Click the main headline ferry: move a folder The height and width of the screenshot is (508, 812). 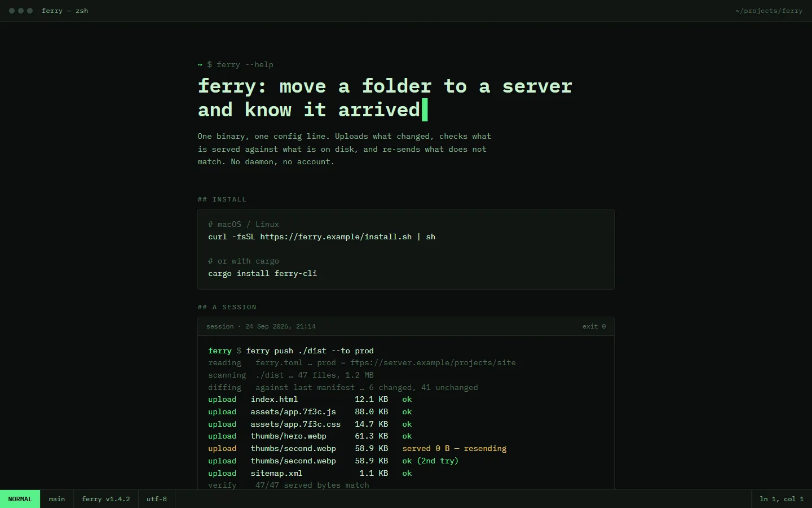pos(385,98)
